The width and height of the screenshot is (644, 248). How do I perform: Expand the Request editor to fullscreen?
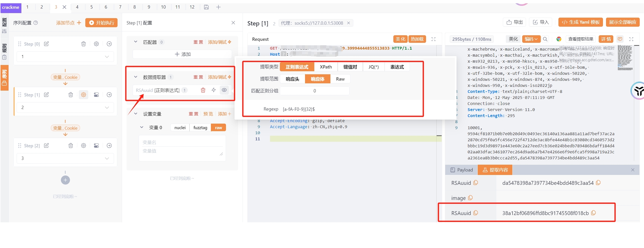click(433, 39)
